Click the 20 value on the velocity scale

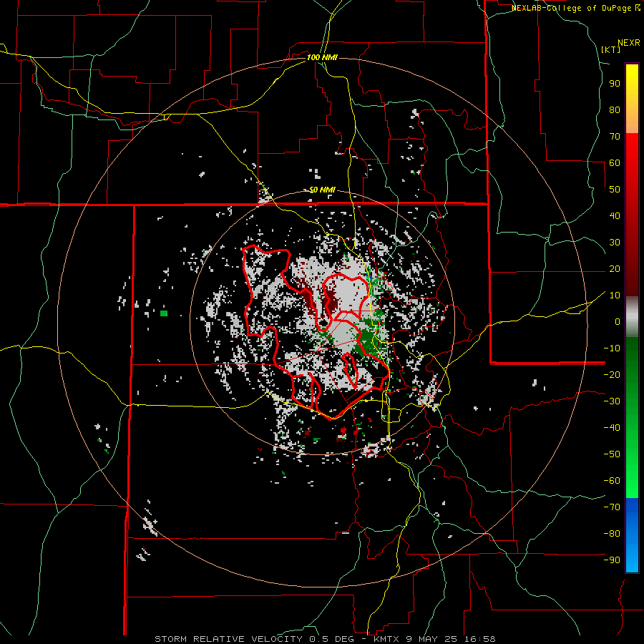[x=615, y=268]
